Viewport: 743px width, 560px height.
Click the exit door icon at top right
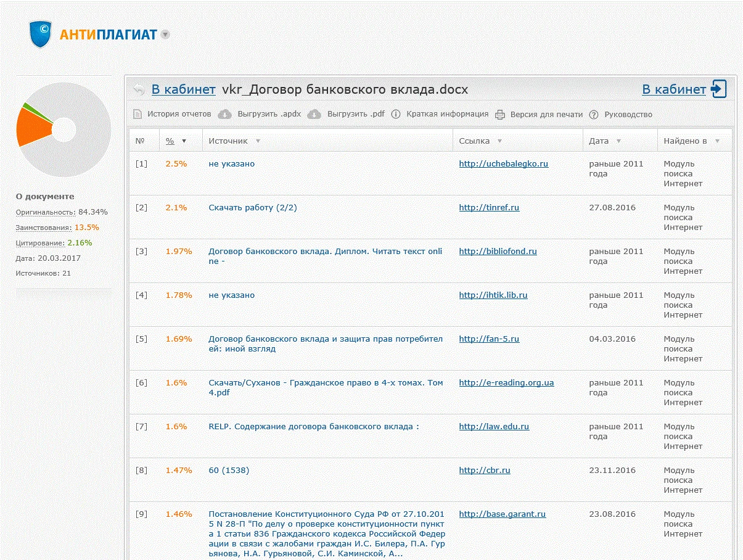tap(718, 89)
